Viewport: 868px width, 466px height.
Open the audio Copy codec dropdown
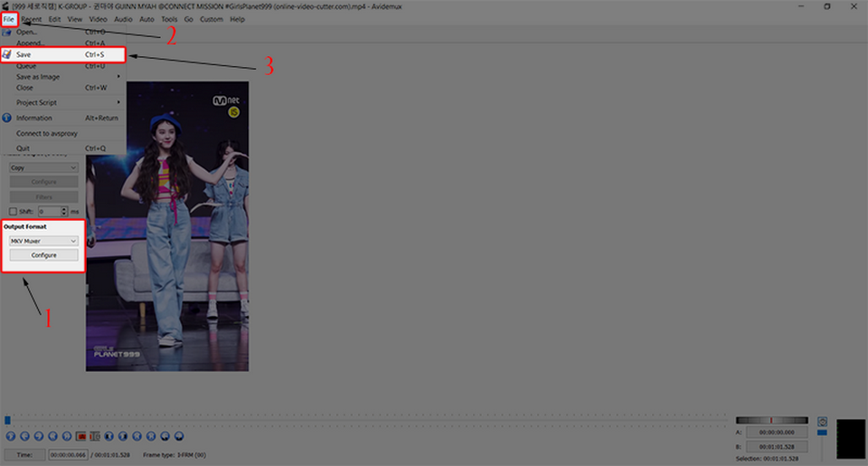click(x=43, y=168)
